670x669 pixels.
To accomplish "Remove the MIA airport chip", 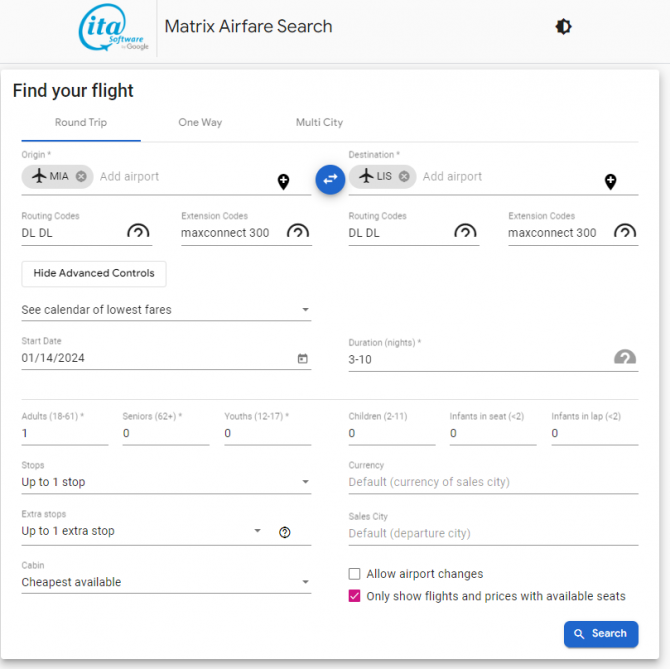I will [81, 176].
